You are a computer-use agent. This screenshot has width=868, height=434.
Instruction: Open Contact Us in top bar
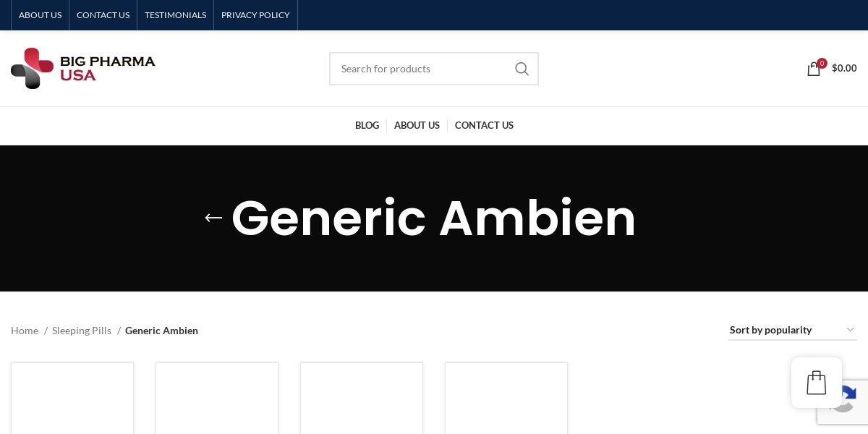tap(103, 15)
